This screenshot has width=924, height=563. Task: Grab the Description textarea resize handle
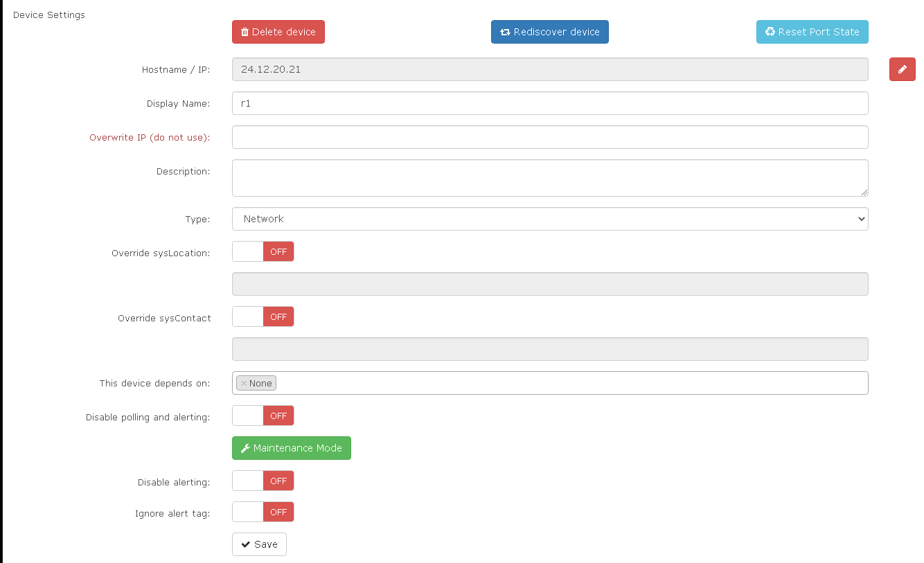[x=864, y=192]
